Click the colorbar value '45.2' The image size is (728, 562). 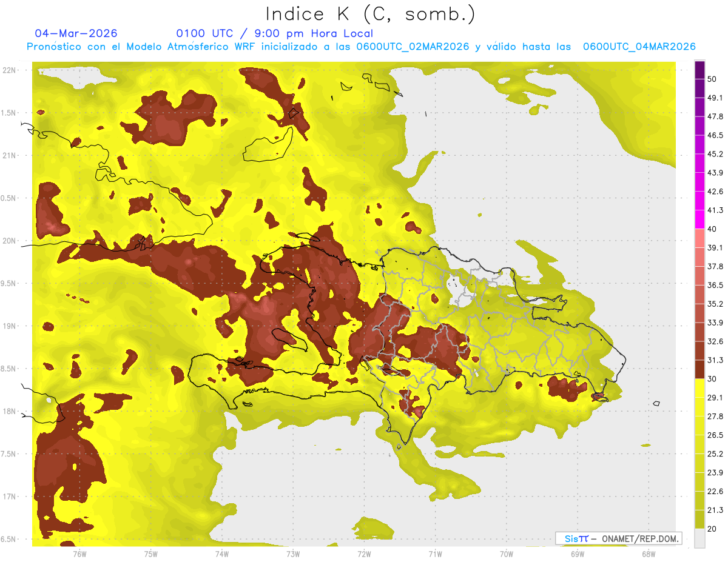(715, 154)
